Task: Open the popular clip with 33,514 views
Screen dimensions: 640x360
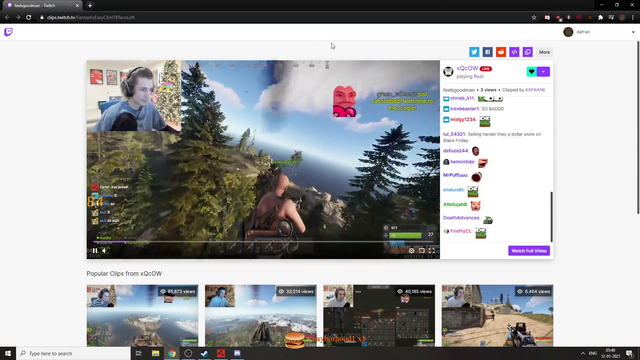Action: 261,316
